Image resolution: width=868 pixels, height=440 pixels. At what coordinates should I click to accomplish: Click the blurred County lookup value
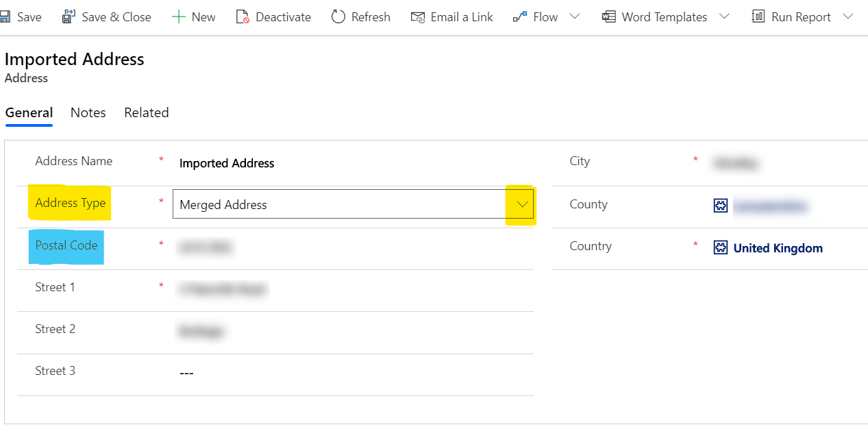tap(771, 206)
